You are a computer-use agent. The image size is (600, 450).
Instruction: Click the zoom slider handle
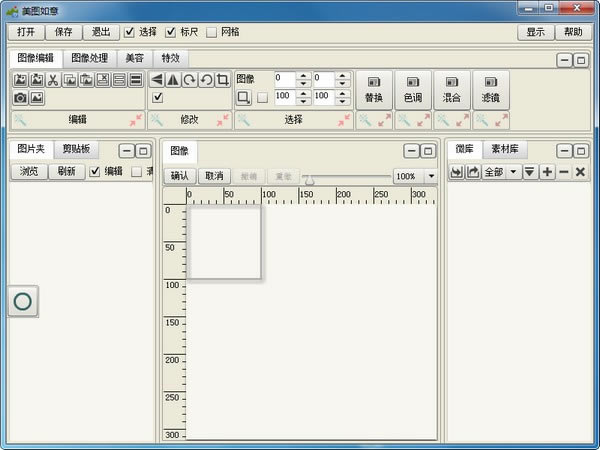click(309, 179)
